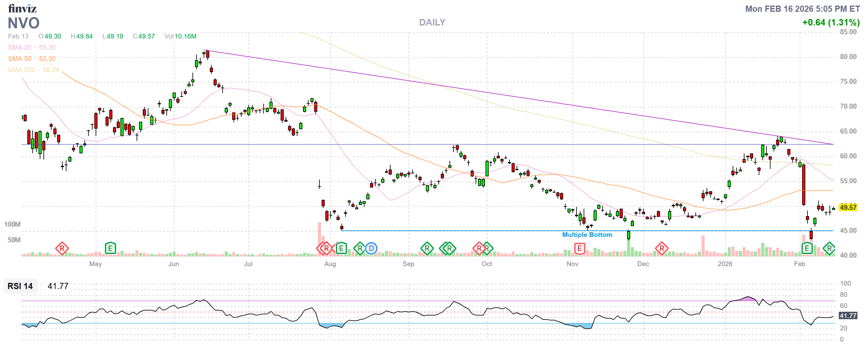The height and width of the screenshot is (349, 868).
Task: Click the red R ratings diamond near May
Action: [x=62, y=248]
